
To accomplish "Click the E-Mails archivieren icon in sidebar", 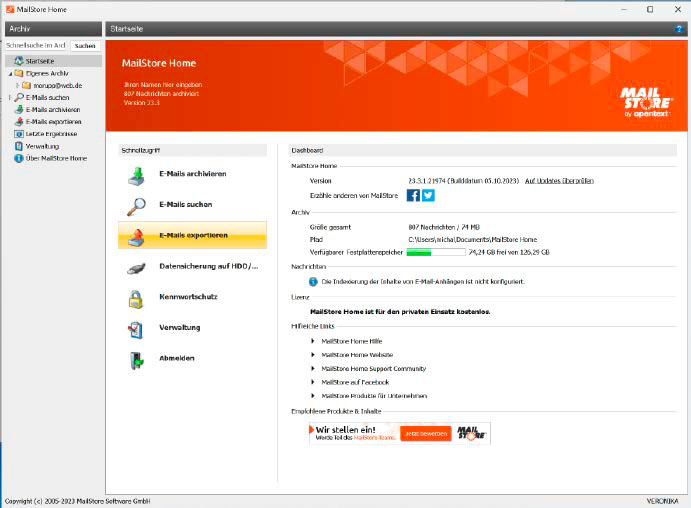I will click(19, 109).
